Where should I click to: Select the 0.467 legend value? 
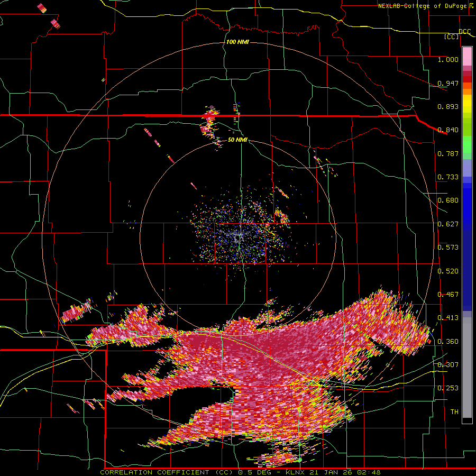(x=448, y=295)
